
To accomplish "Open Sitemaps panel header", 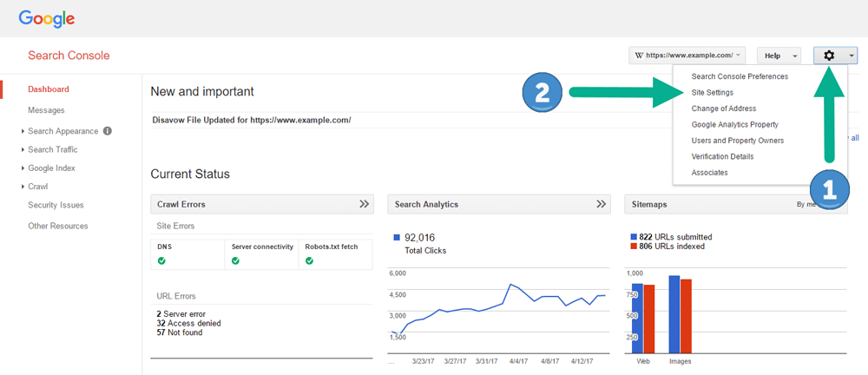I will pyautogui.click(x=736, y=204).
